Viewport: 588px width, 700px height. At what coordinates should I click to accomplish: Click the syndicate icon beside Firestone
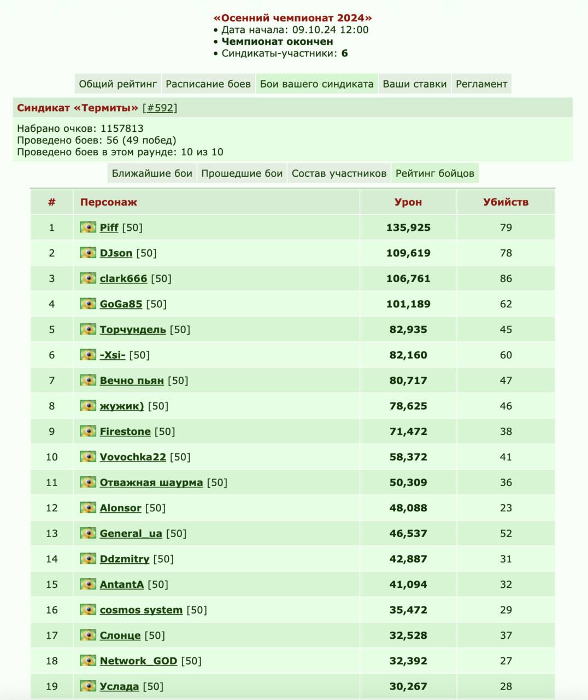(x=88, y=431)
